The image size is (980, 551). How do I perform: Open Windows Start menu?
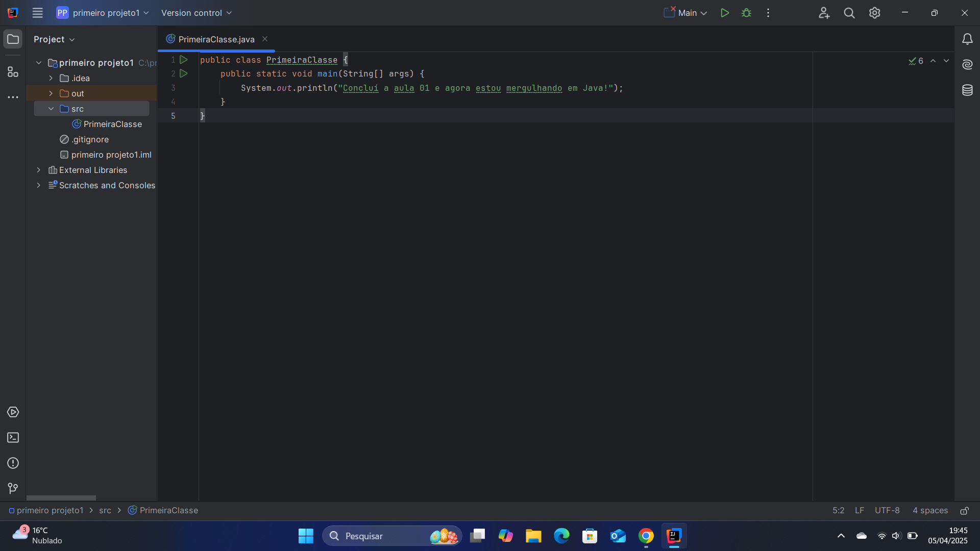click(306, 536)
